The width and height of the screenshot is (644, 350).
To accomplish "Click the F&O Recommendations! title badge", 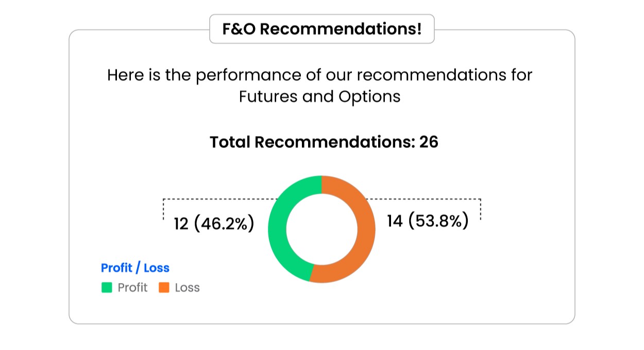I will tap(321, 29).
